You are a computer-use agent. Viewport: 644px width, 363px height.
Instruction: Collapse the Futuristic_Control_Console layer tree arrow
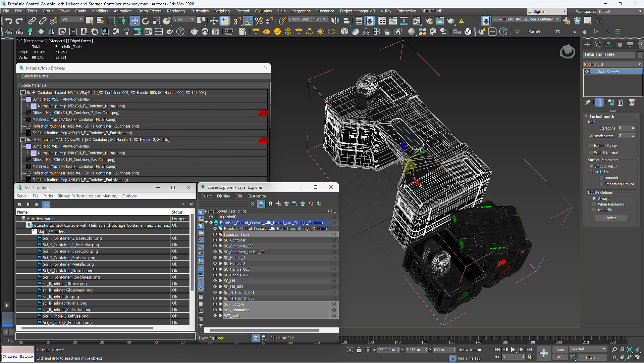207,223
